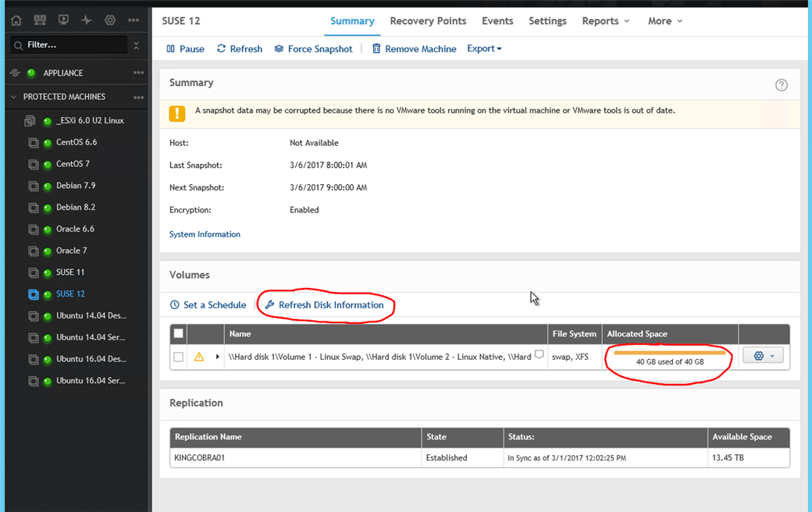Click the eye icon beside APPLIANCE

click(x=15, y=73)
